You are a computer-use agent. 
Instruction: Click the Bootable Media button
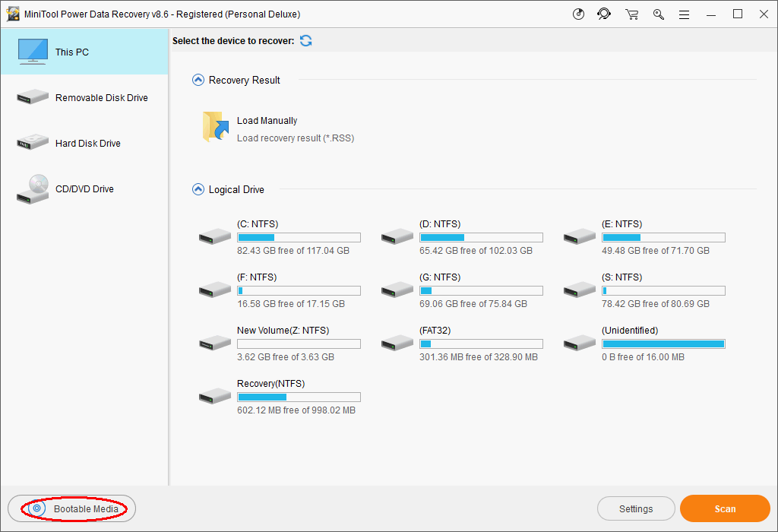pos(72,508)
